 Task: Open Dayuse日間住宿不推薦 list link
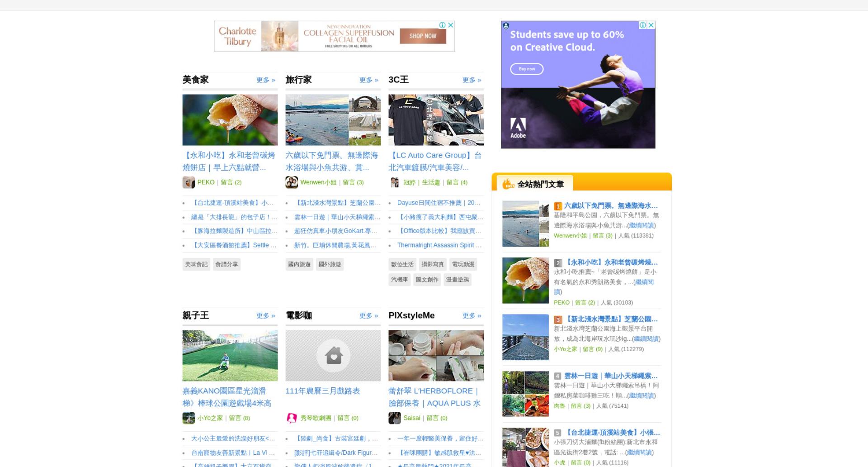439,203
